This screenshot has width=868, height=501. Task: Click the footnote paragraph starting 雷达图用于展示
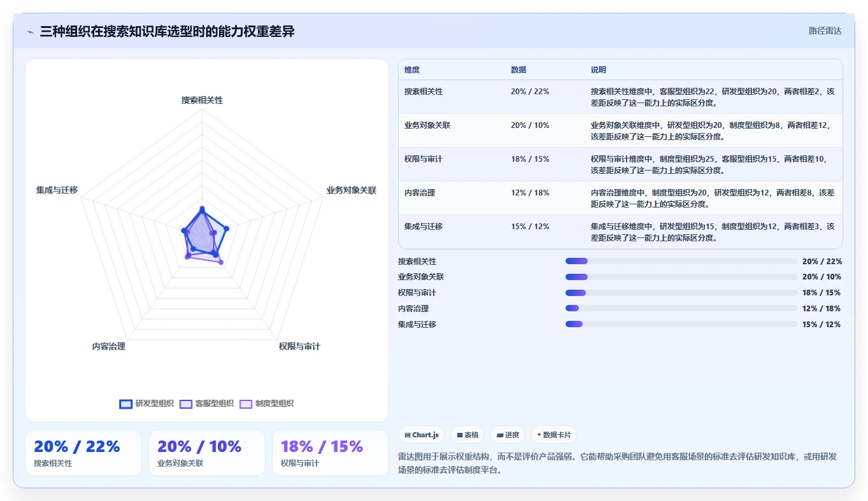tap(617, 462)
